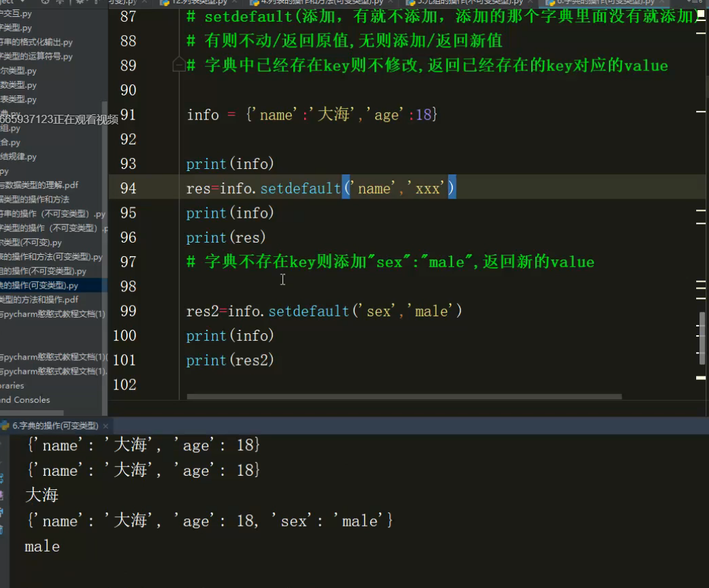The height and width of the screenshot is (588, 709).
Task: Click the editor horizontal scrollbar thumb
Action: 404,397
